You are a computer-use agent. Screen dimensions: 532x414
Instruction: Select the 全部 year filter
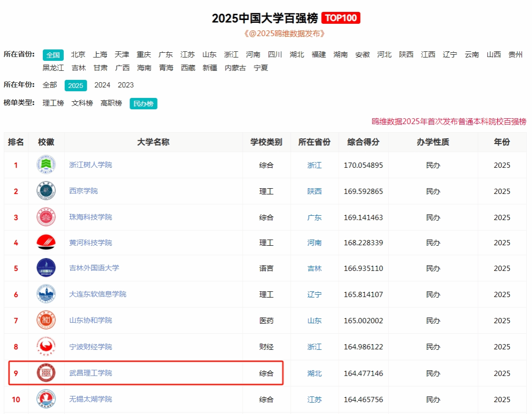[x=50, y=85]
